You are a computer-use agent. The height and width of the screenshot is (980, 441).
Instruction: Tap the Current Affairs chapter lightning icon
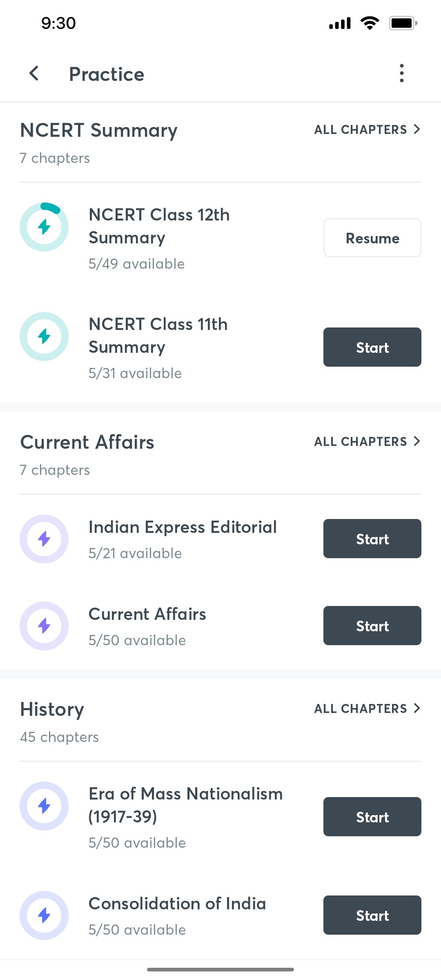click(44, 625)
